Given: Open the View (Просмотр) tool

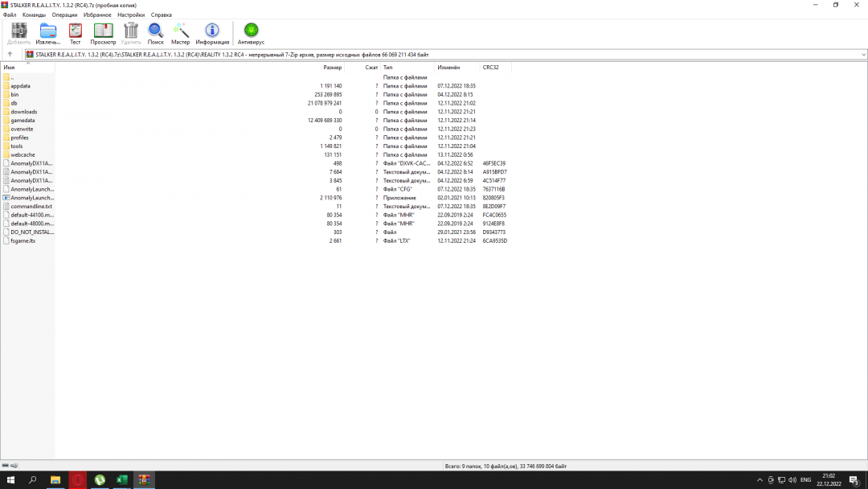Looking at the screenshot, I should tap(103, 34).
